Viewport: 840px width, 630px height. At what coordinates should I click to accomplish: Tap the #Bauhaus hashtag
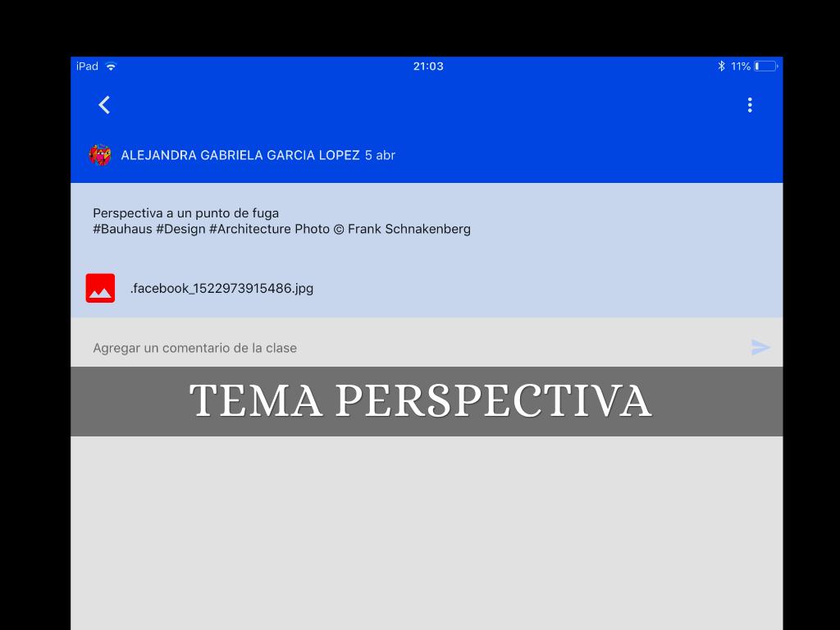coord(122,229)
